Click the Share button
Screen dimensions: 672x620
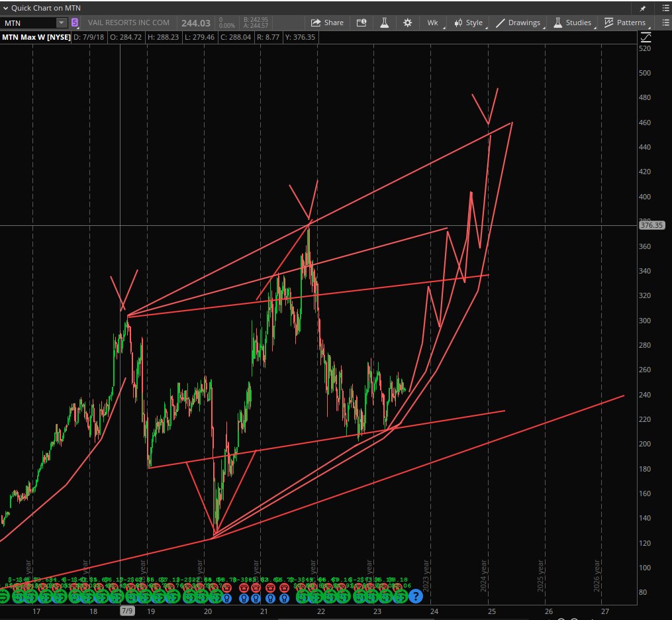tap(328, 23)
